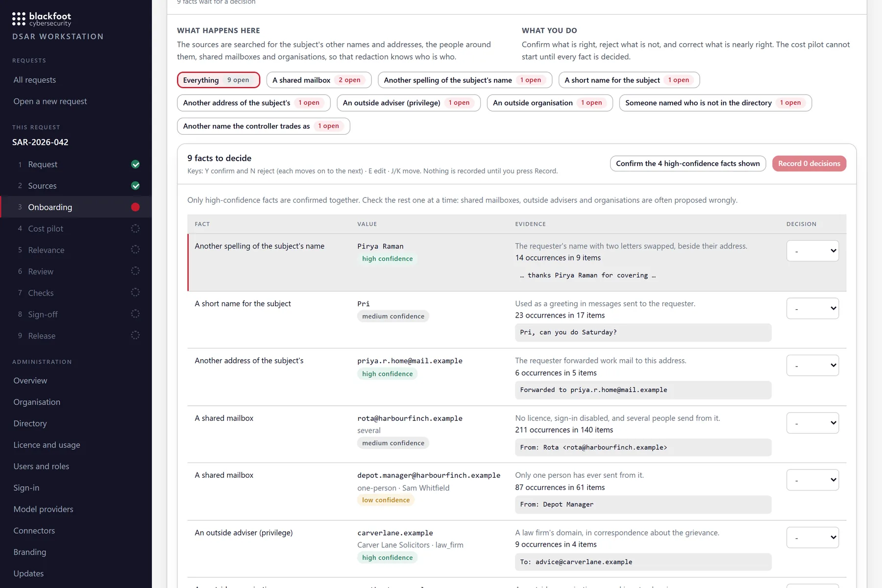This screenshot has width=882, height=588.
Task: Filter by Another name the controller trades as
Action: coord(264,126)
